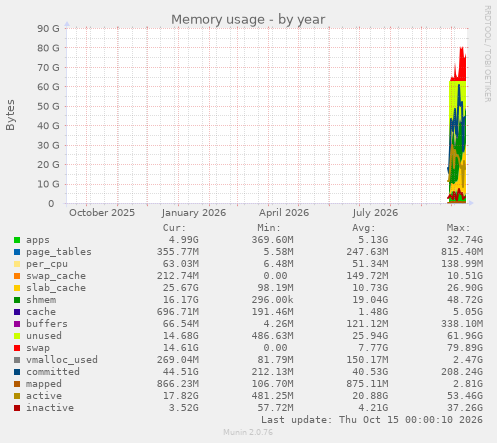The width and height of the screenshot is (497, 443).
Task: Click apps current value 4.99G
Action: 183,240
